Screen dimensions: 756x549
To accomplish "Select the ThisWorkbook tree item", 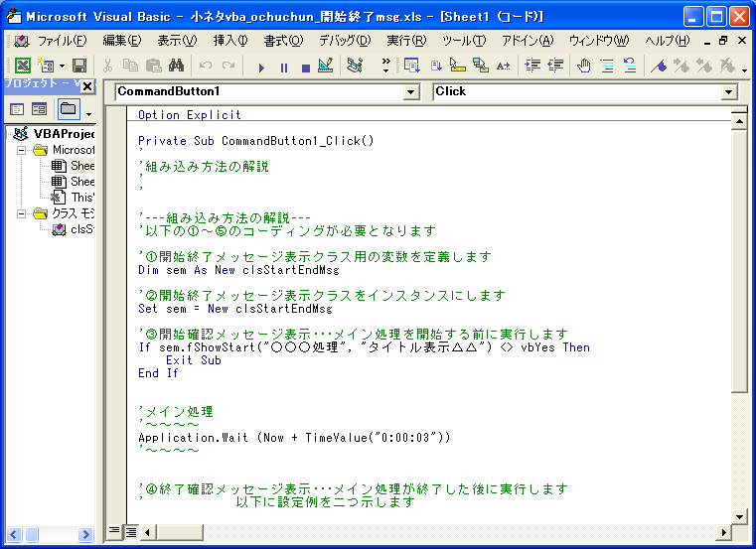I will 82,198.
